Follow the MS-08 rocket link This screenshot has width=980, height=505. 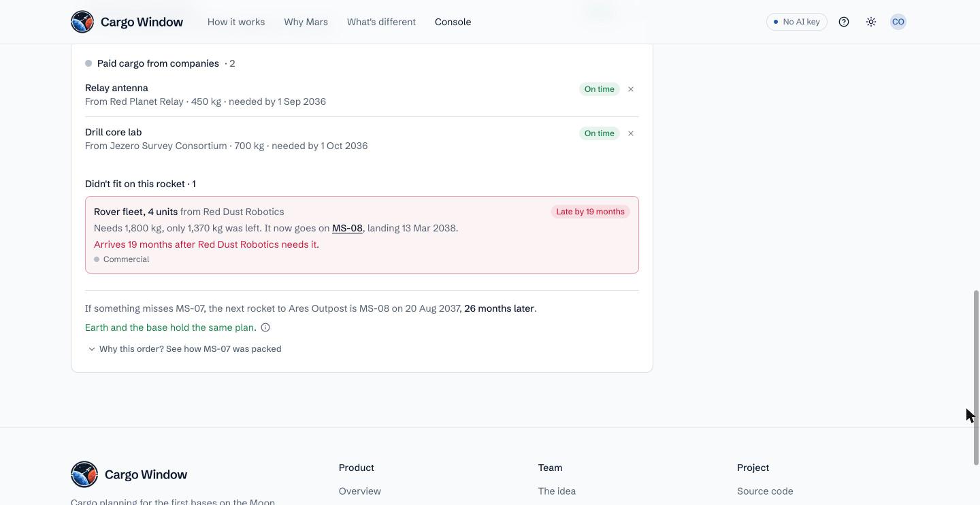click(347, 228)
